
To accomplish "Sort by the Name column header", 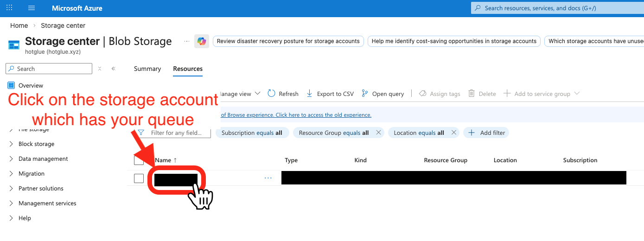I will pos(166,160).
